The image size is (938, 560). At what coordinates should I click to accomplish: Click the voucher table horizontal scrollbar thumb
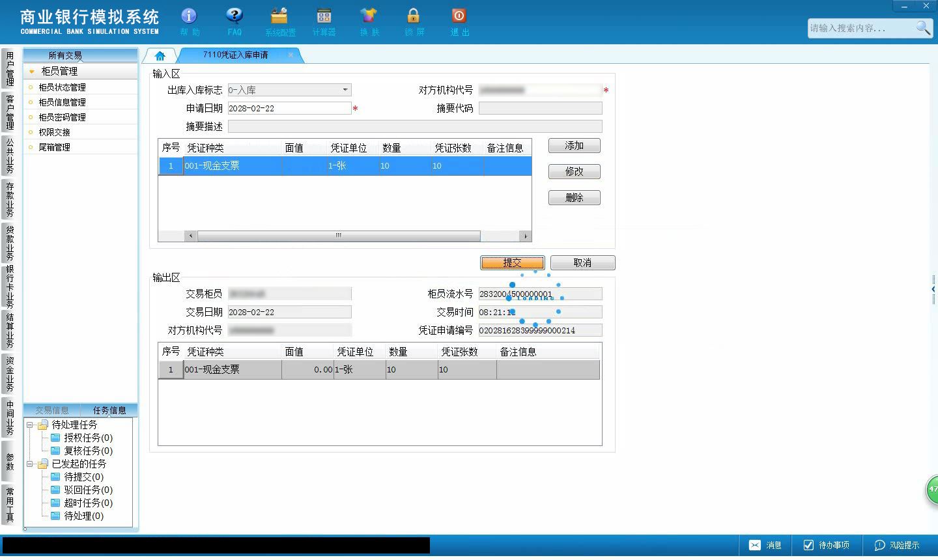coord(339,236)
